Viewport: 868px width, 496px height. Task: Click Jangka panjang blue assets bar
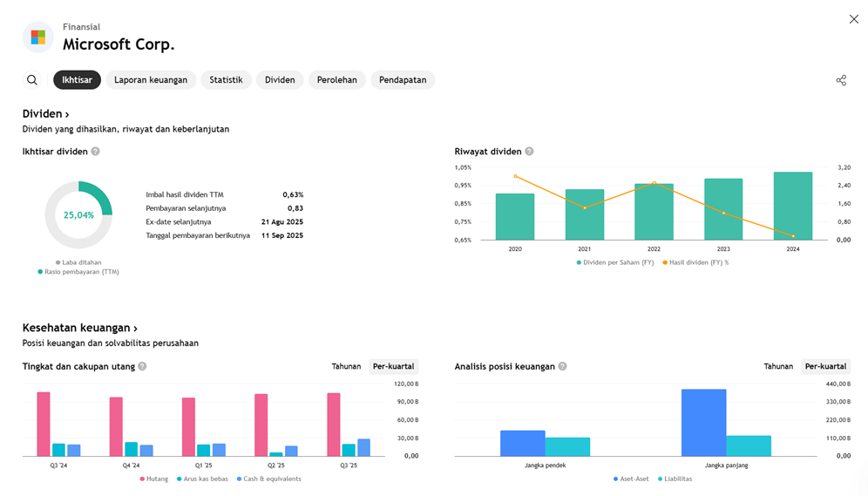click(703, 423)
